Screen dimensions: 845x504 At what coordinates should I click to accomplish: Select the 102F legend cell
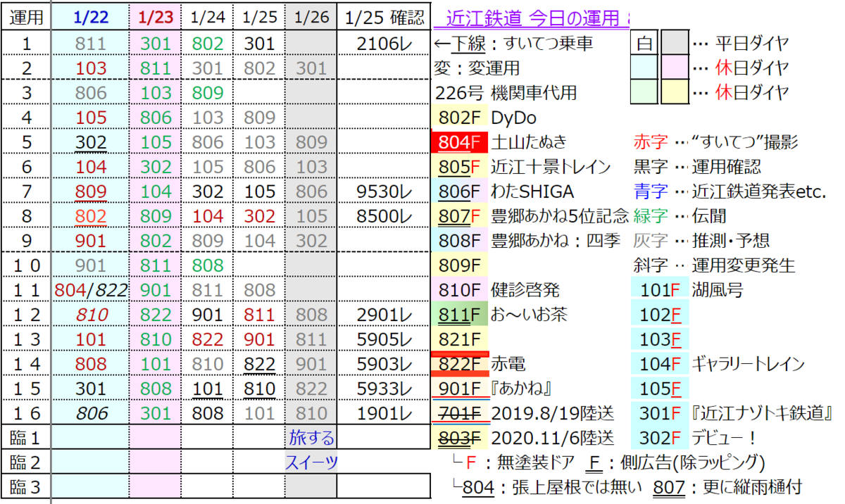coord(659,315)
